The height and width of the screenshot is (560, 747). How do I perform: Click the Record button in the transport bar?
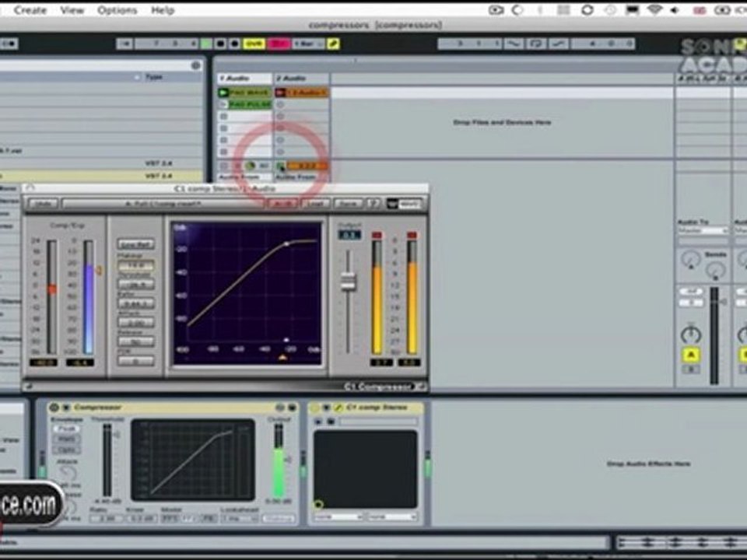click(x=234, y=44)
